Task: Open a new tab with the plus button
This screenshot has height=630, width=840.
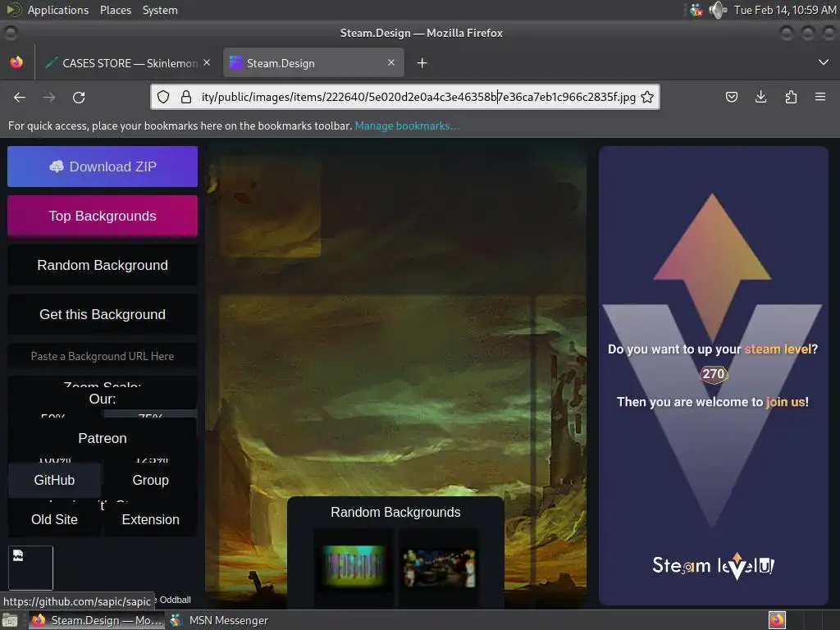Action: pos(422,63)
